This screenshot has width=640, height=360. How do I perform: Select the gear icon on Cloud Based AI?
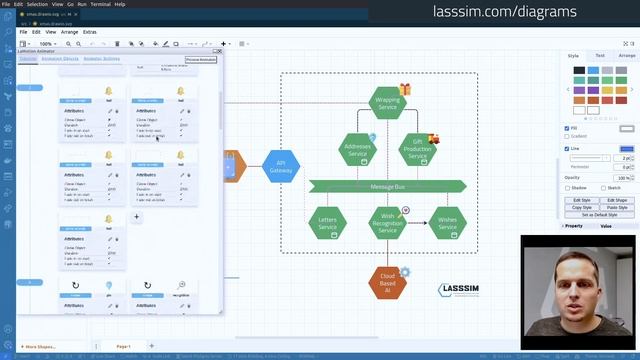[x=405, y=272]
